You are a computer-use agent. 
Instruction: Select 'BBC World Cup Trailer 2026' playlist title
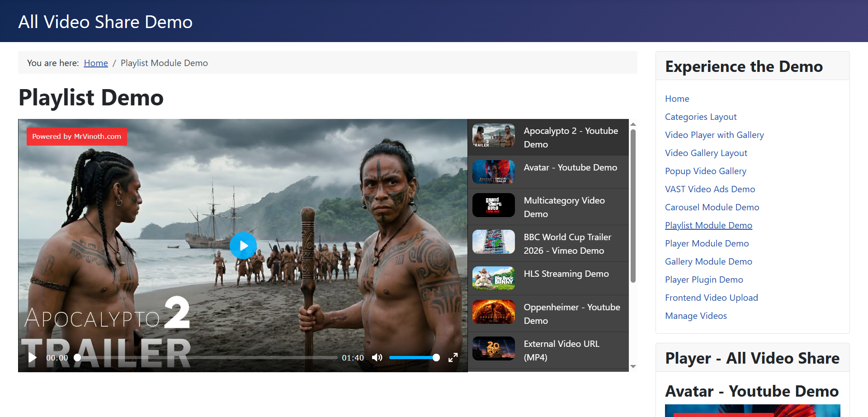click(x=567, y=244)
